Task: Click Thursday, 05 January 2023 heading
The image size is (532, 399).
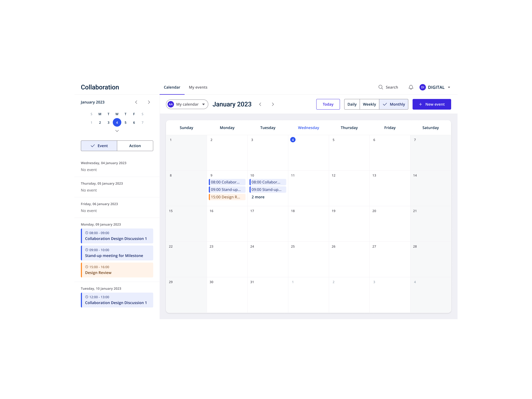Action: [102, 183]
